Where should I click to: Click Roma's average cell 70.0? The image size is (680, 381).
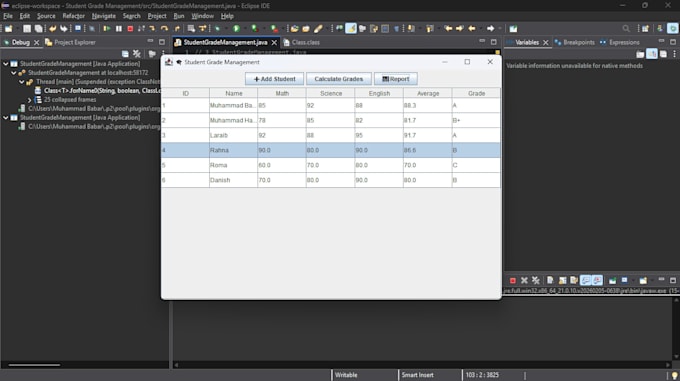point(428,165)
